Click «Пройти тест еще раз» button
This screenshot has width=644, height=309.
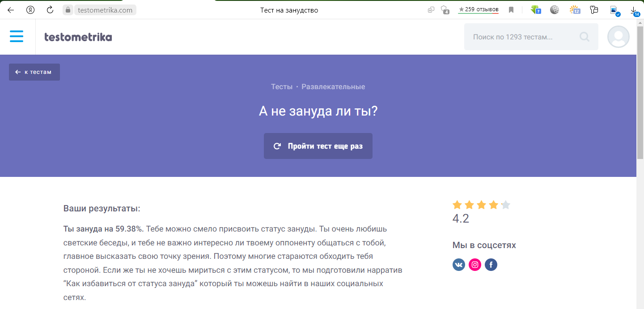[x=318, y=146]
